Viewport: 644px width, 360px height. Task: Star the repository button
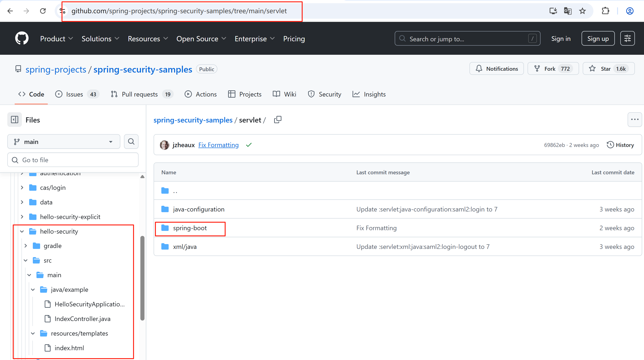coord(608,69)
